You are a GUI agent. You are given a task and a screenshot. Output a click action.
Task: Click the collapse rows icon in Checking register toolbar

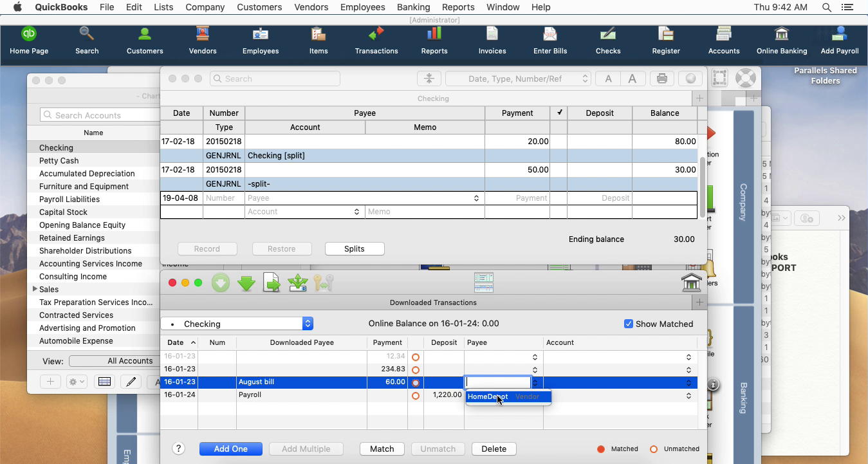(x=429, y=79)
